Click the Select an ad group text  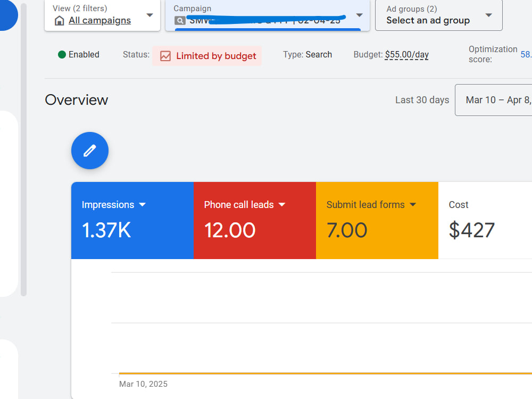(x=428, y=20)
